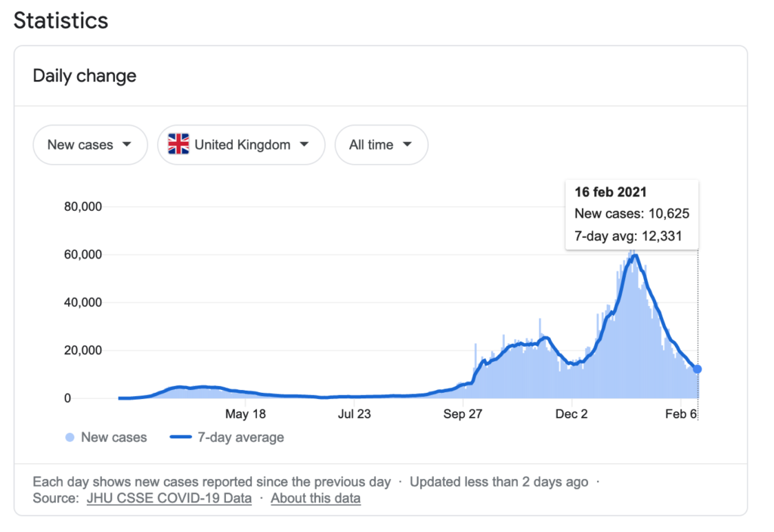
Task: Open the New cases metric dropdown
Action: (x=90, y=144)
